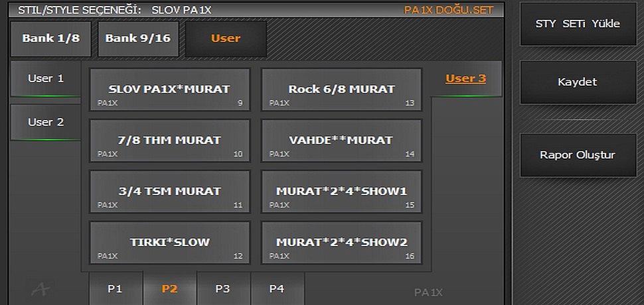The height and width of the screenshot is (305, 644).
Task: Click the Rapor Oluştur button
Action: pos(577,156)
